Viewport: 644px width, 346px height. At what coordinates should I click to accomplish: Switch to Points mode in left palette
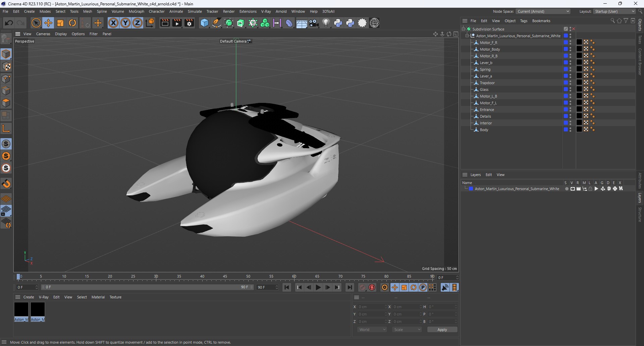pyautogui.click(x=6, y=79)
